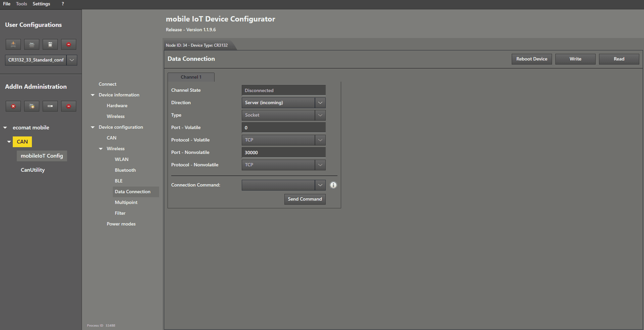Click the floppy disk save icon
Image resolution: width=644 pixels, height=330 pixels.
pyautogui.click(x=50, y=44)
